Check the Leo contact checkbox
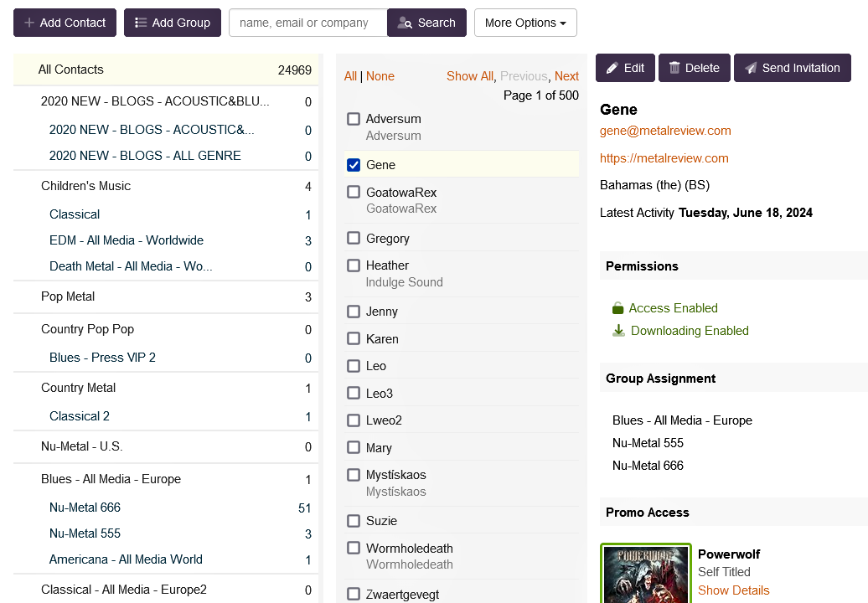868x603 pixels. coord(354,366)
